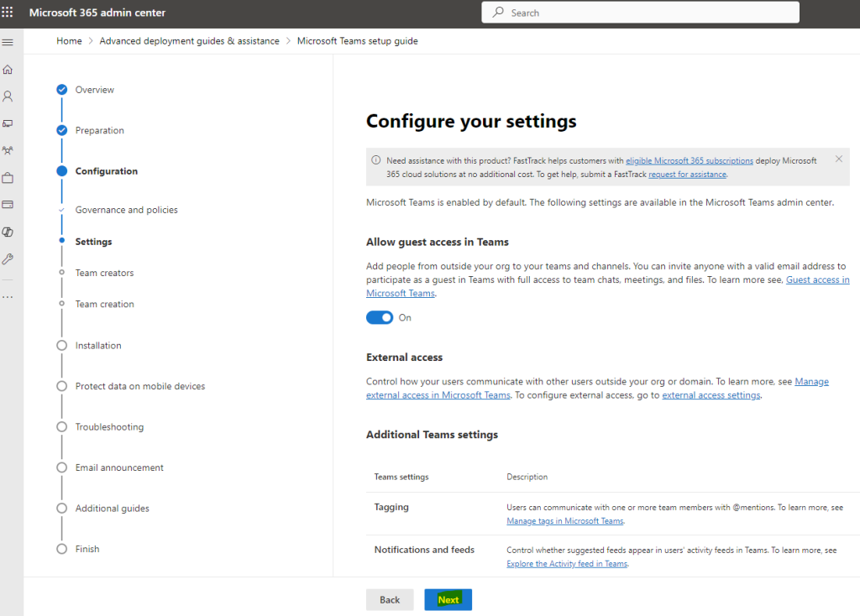
Task: Click the info icon in FastTrack banner
Action: click(x=375, y=160)
